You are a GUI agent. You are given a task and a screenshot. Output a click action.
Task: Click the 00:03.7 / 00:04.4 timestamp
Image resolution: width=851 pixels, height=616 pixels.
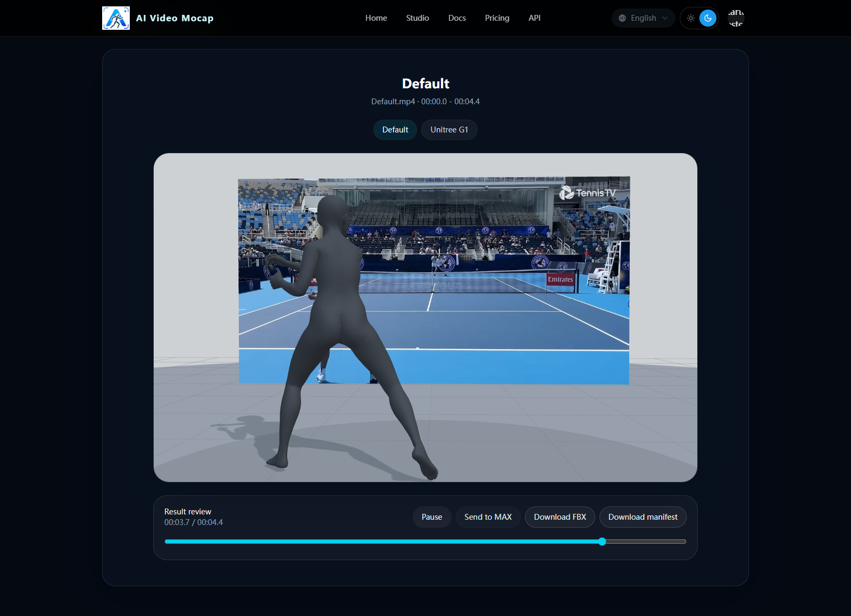click(194, 522)
